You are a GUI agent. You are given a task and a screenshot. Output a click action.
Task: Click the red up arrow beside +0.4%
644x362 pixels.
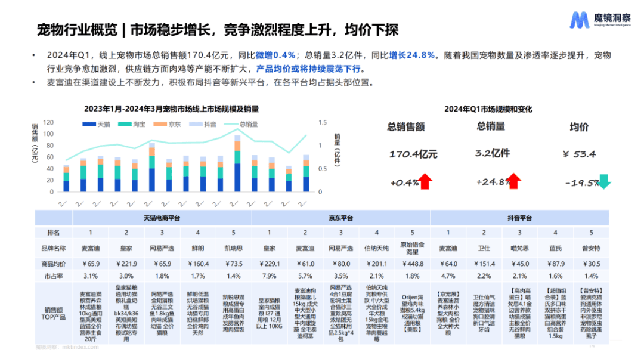425,181
